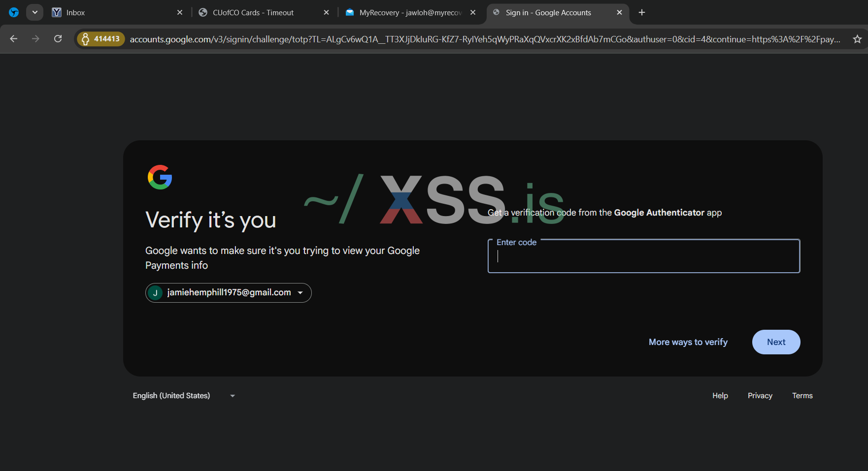
Task: Click the Next button
Action: [776, 342]
